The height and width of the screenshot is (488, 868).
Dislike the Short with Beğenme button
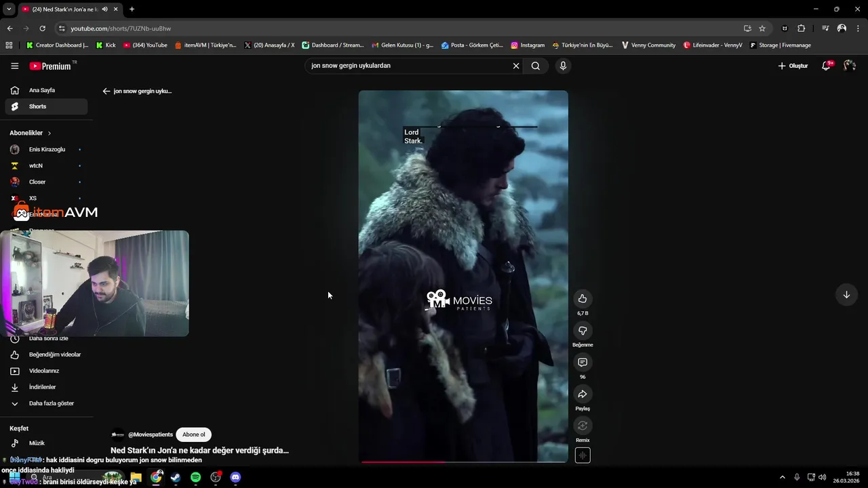click(583, 331)
